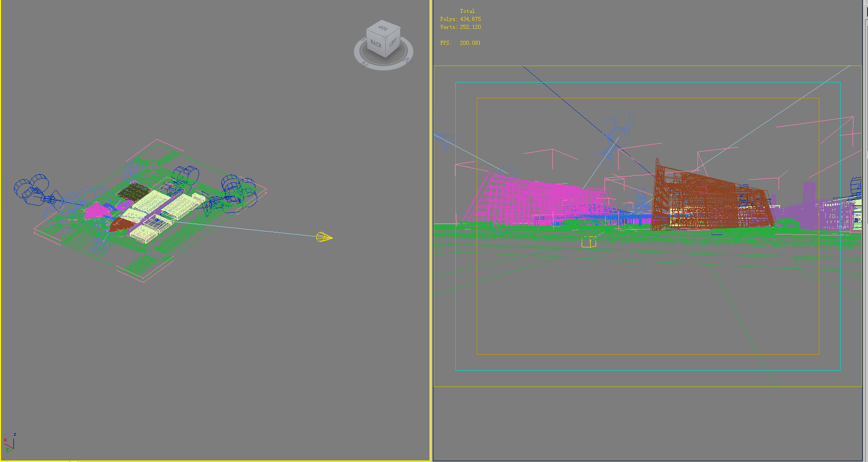Select the brown roof object in left viewport
868x462 pixels.
click(120, 224)
